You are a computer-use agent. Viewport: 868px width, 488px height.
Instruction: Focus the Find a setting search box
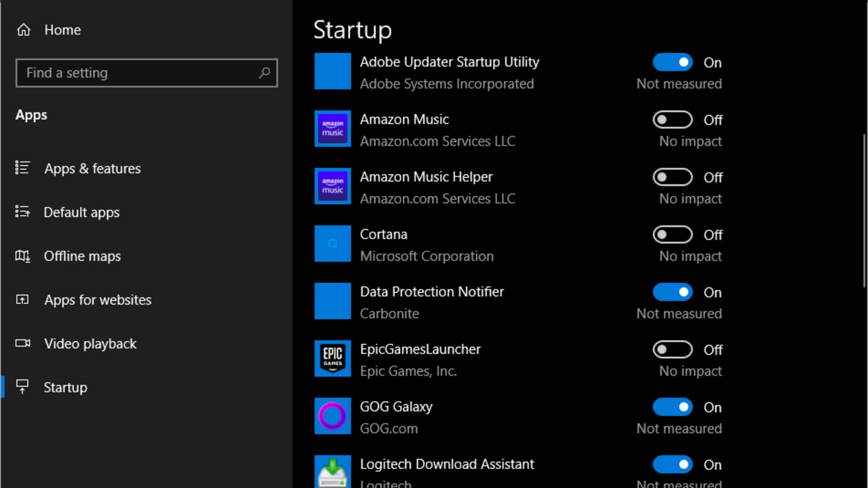click(146, 73)
